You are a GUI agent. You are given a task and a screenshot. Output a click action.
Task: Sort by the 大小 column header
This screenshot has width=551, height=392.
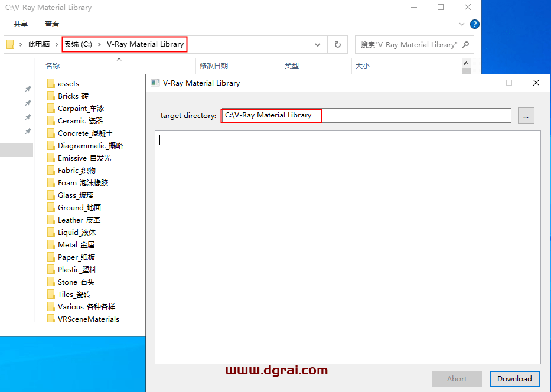click(363, 66)
